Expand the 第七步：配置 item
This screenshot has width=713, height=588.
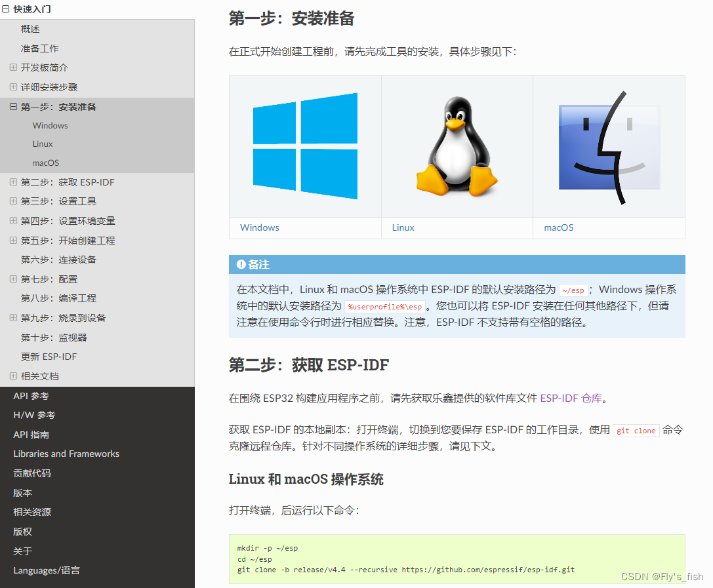[13, 279]
